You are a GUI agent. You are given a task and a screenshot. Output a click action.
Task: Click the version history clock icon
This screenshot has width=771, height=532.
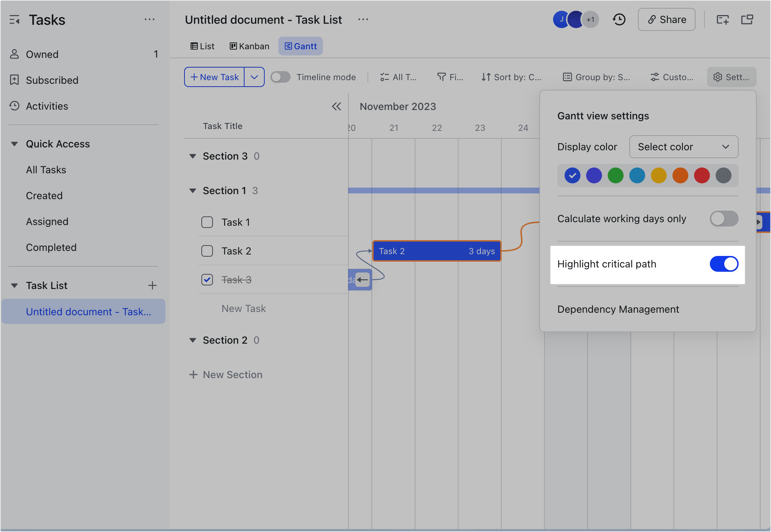(x=619, y=19)
